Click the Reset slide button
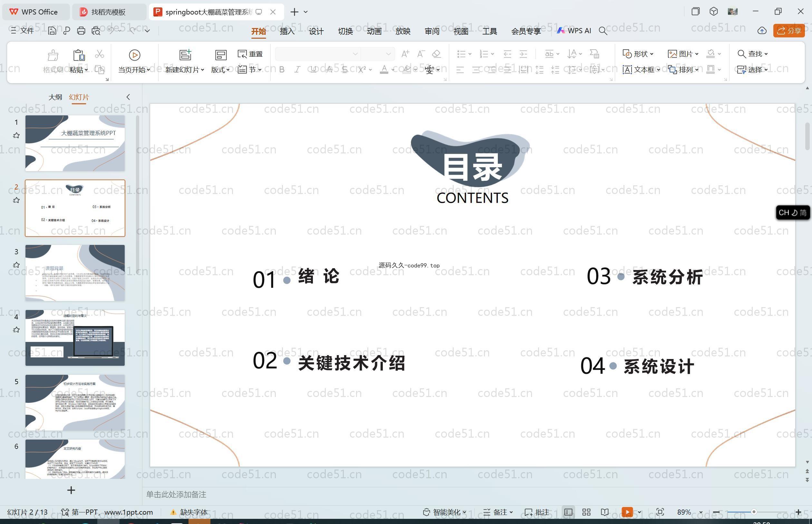Viewport: 812px width, 524px height. (250, 54)
